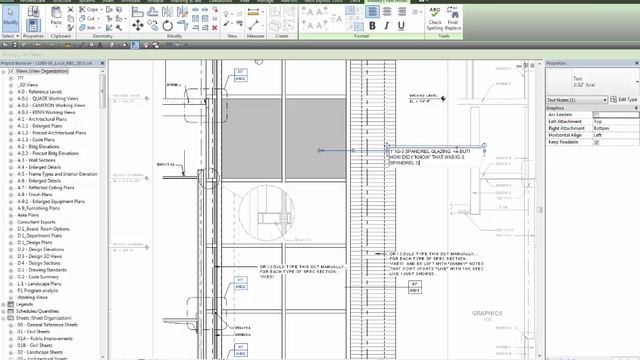
Task: Select the Copy tool in Modify panel
Action: 153,26
